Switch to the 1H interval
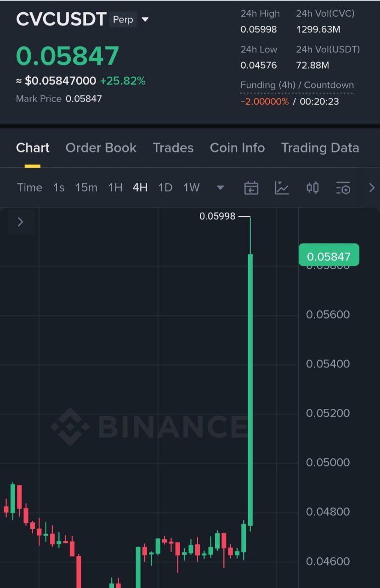 pos(115,187)
